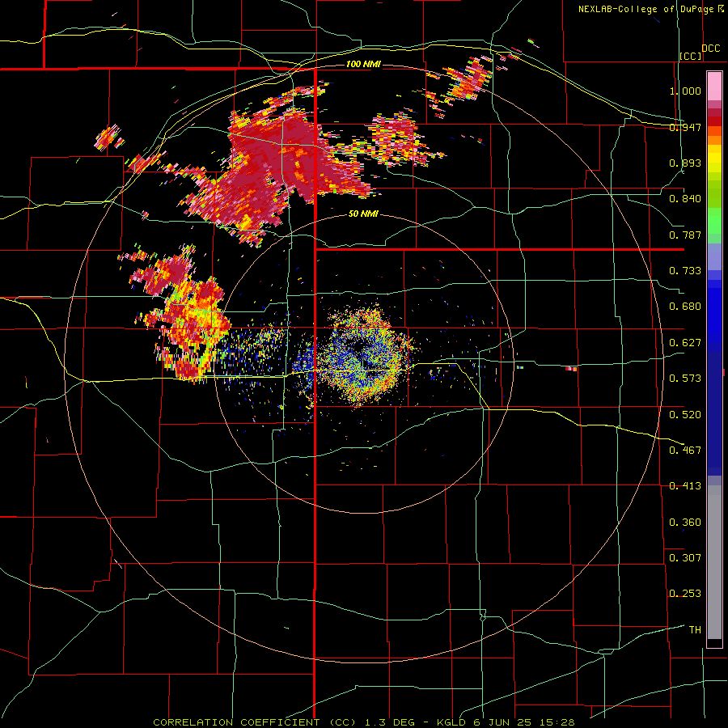Click the gray segment of color bar

[x=714, y=562]
